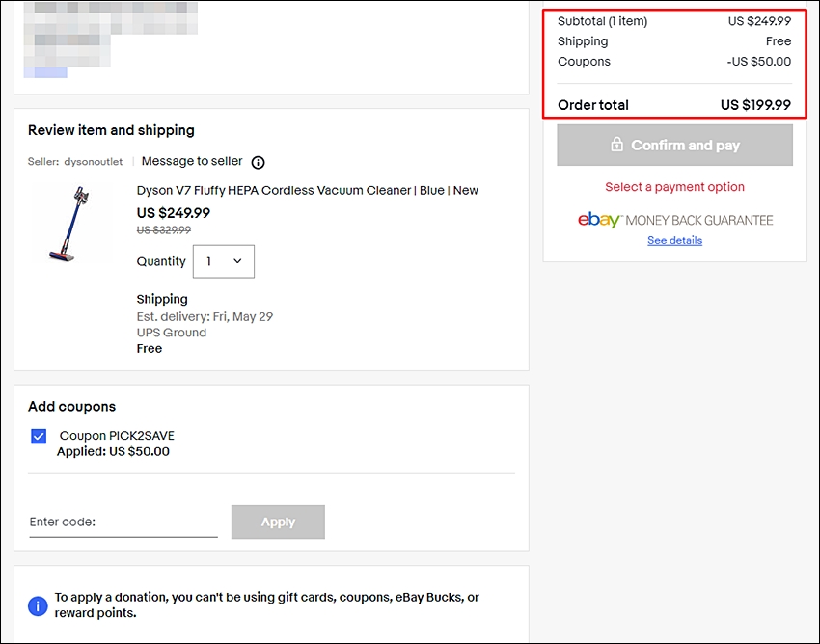
Task: Click the blue information icon beside donation notice
Action: (x=38, y=605)
